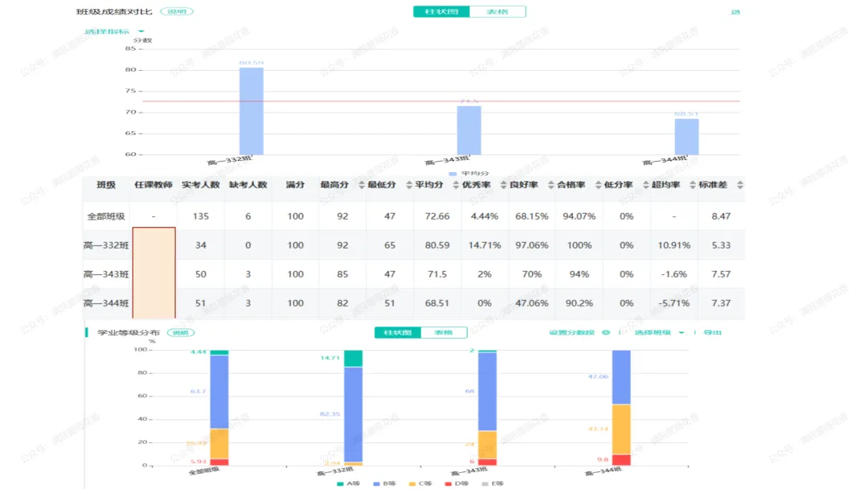Click the green 选 link at top right

[x=737, y=11]
